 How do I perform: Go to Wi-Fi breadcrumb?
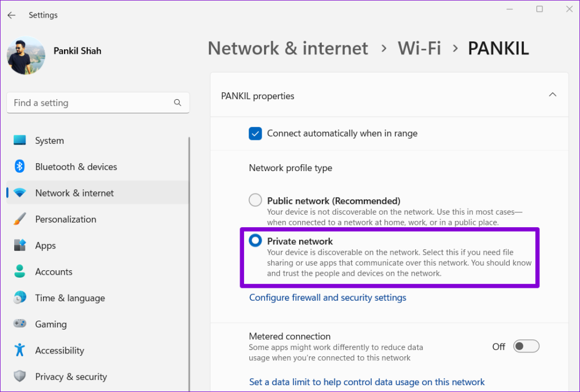click(x=419, y=48)
